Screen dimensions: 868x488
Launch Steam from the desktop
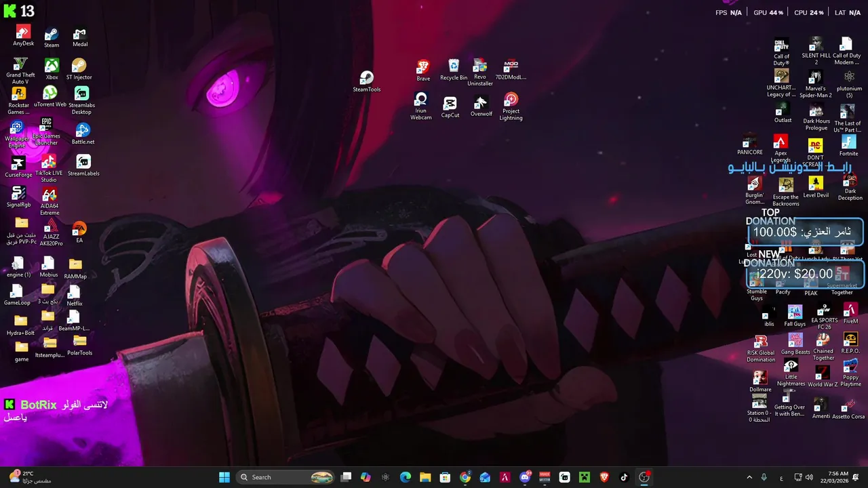(x=52, y=38)
